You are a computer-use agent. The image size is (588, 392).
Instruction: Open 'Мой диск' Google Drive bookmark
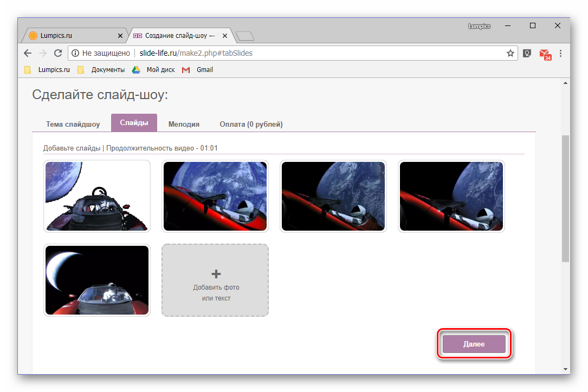point(153,70)
